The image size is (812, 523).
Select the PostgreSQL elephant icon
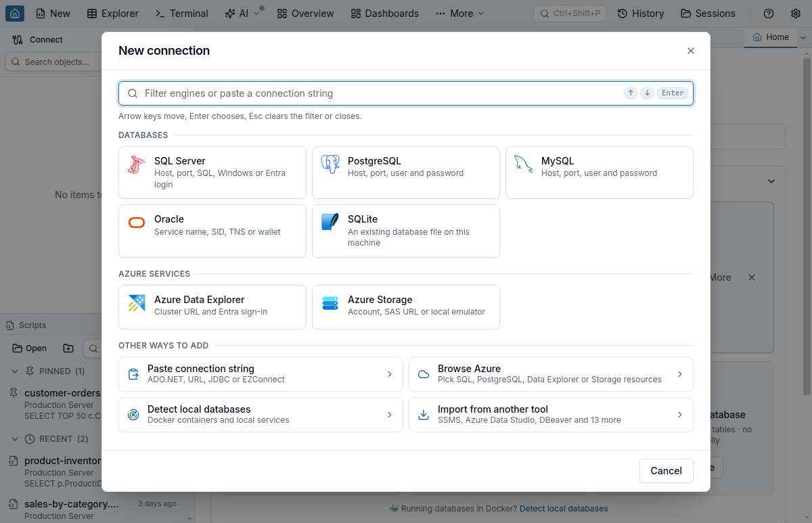click(330, 164)
